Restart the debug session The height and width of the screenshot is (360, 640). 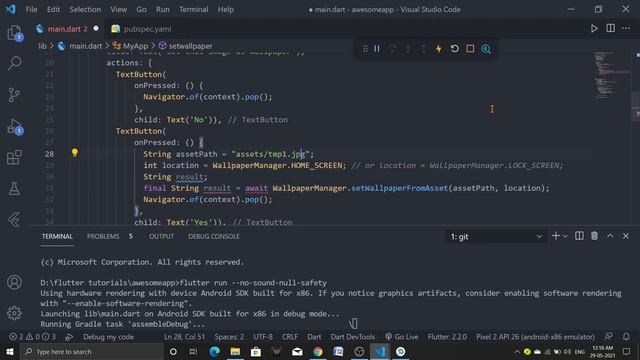455,49
